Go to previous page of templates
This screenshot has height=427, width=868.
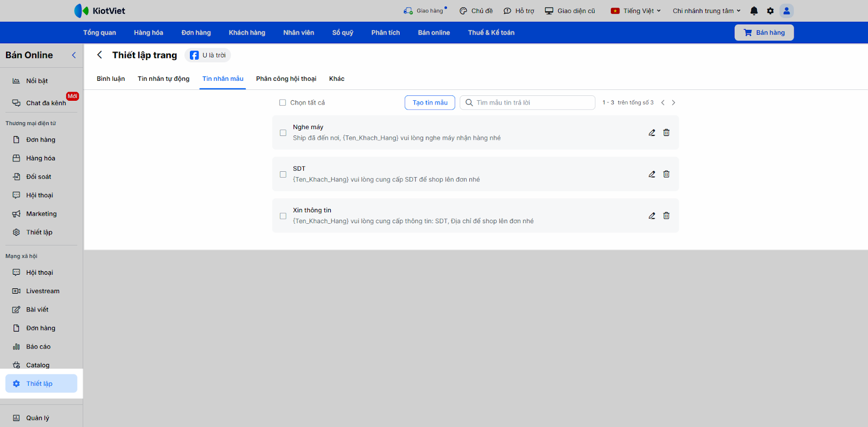click(x=663, y=102)
